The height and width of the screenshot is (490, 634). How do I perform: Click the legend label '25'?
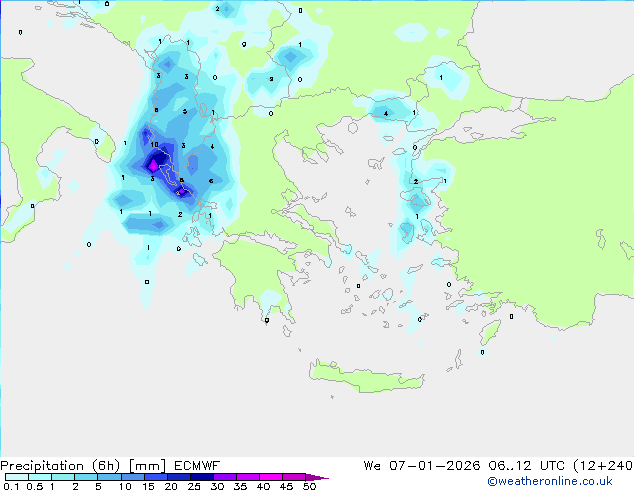(194, 486)
